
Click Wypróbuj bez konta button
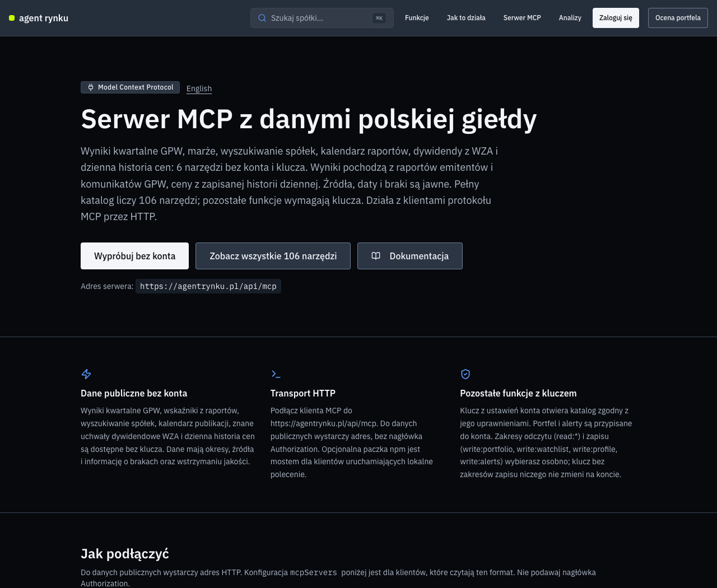click(x=134, y=256)
